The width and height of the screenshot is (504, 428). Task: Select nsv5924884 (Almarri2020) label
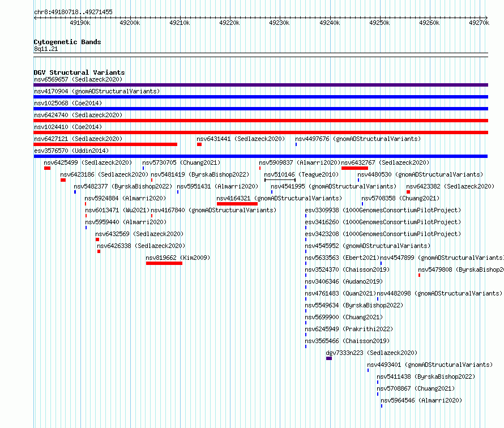pos(125,198)
